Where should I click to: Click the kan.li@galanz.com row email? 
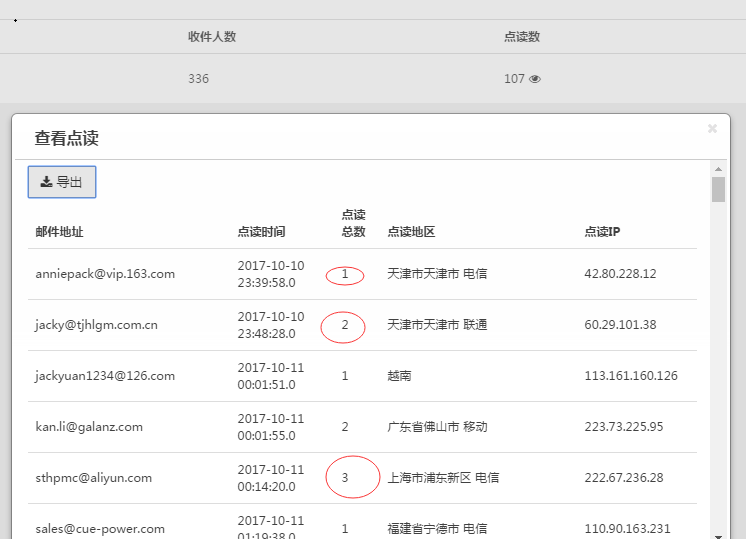pyautogui.click(x=89, y=427)
